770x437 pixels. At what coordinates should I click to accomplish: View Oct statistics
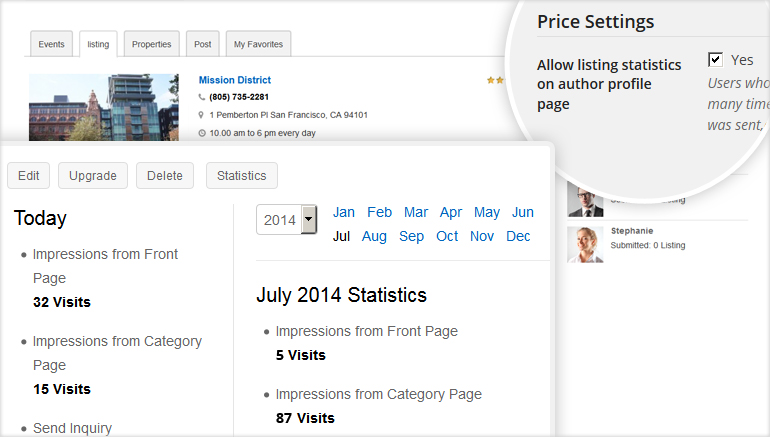447,236
